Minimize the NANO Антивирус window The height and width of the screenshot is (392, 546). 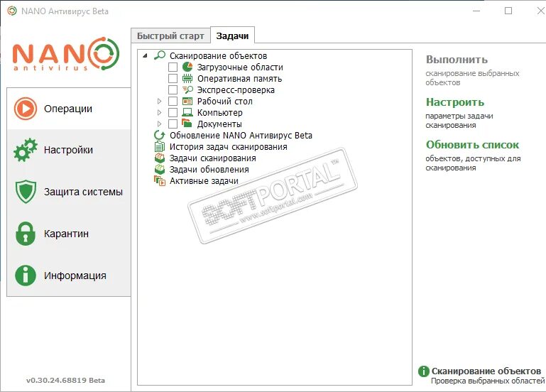[476, 11]
